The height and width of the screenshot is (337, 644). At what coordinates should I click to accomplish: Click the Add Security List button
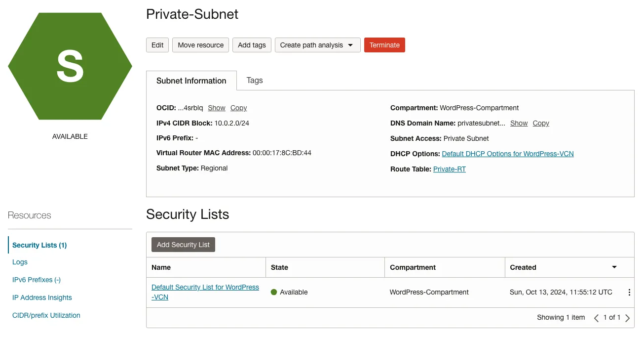[183, 245]
